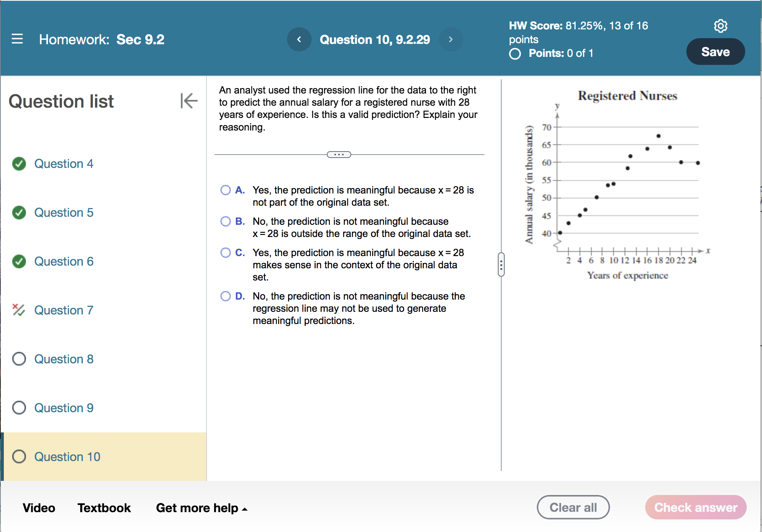762x532 pixels.
Task: Go to previous question arrow
Action: click(x=299, y=39)
